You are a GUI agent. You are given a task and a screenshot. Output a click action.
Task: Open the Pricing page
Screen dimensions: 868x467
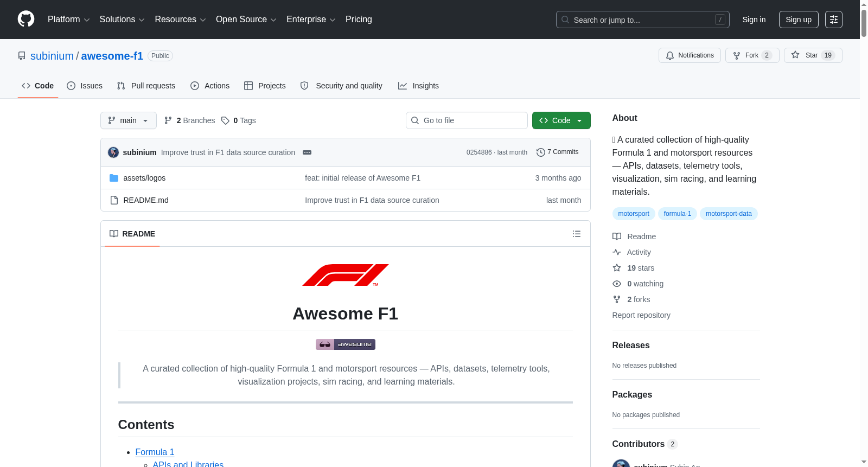[359, 20]
